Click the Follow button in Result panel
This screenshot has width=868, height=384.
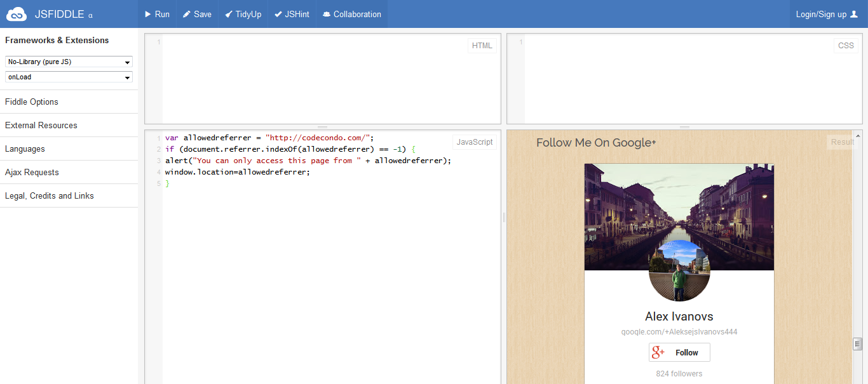click(679, 352)
